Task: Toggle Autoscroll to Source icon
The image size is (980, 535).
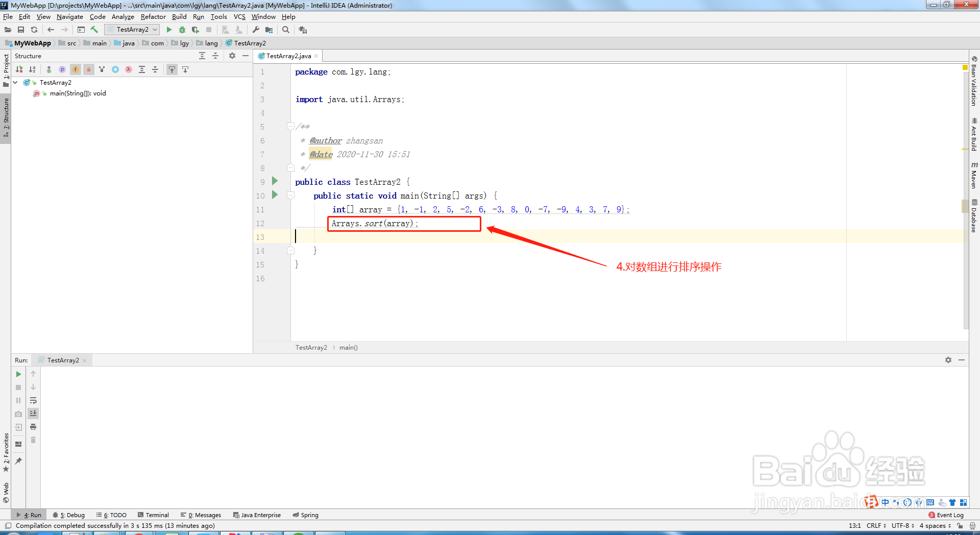Action: pyautogui.click(x=172, y=69)
